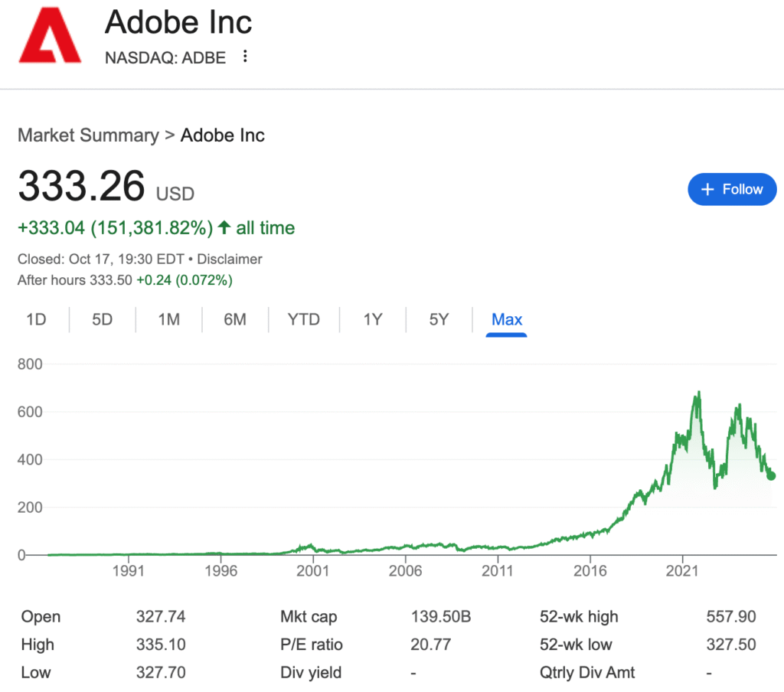Viewport: 784px width, 692px height.
Task: Click the 2016 label on chart axis
Action: point(590,571)
